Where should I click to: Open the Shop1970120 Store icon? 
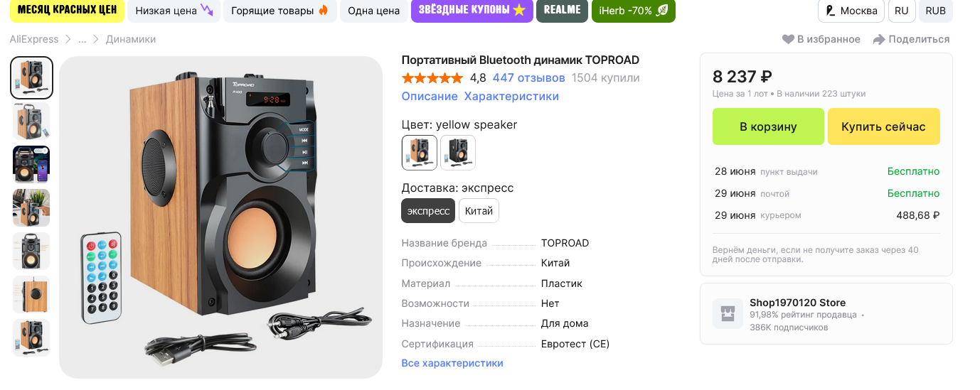[x=728, y=314]
